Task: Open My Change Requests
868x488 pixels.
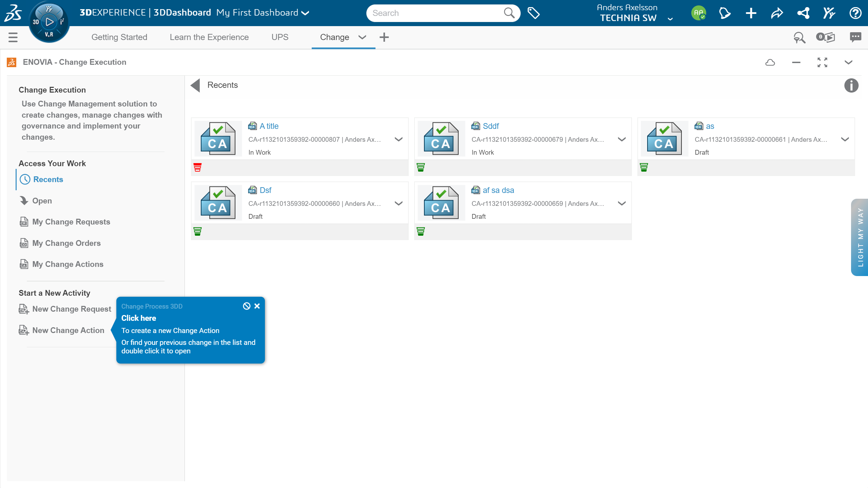Action: click(71, 221)
